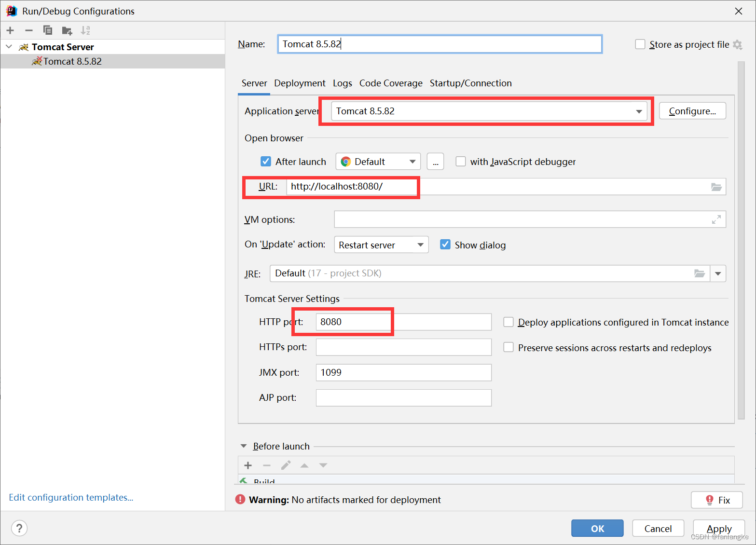Collapse the Tomcat Server tree node
Image resolution: width=756 pixels, height=545 pixels.
pyautogui.click(x=9, y=47)
